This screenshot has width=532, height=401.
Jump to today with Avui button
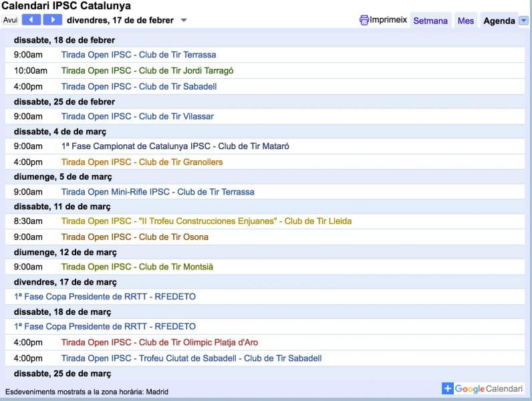pyautogui.click(x=10, y=20)
